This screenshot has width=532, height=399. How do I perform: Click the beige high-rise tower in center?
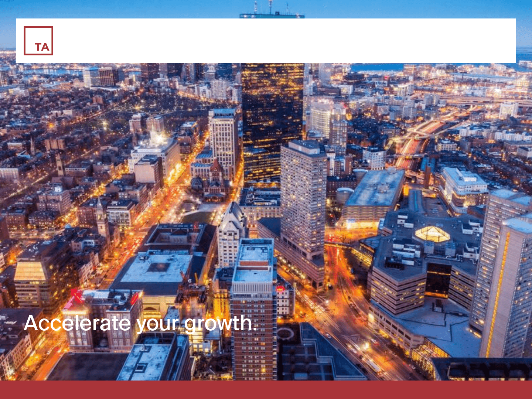click(x=303, y=199)
